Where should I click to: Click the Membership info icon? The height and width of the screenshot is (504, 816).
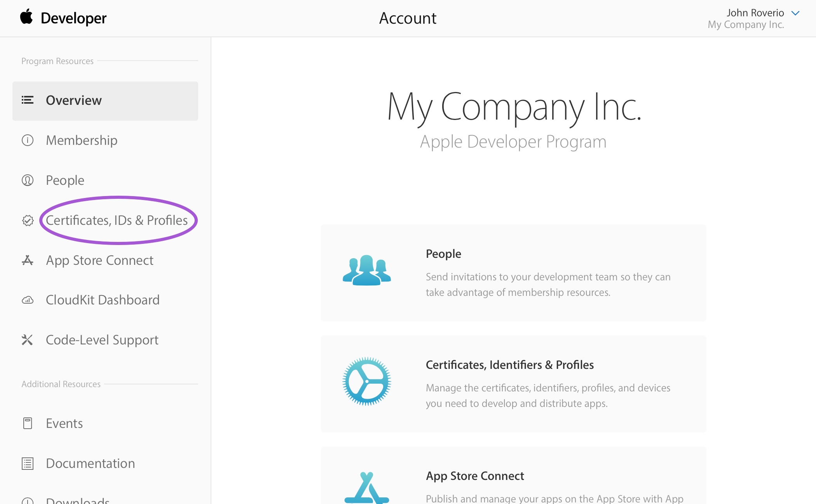click(28, 140)
